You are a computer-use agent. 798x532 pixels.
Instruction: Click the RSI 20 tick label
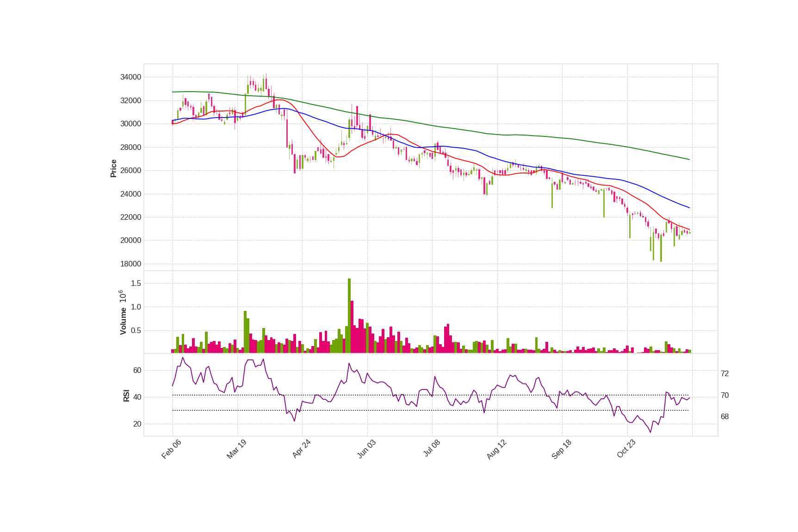[x=137, y=424]
